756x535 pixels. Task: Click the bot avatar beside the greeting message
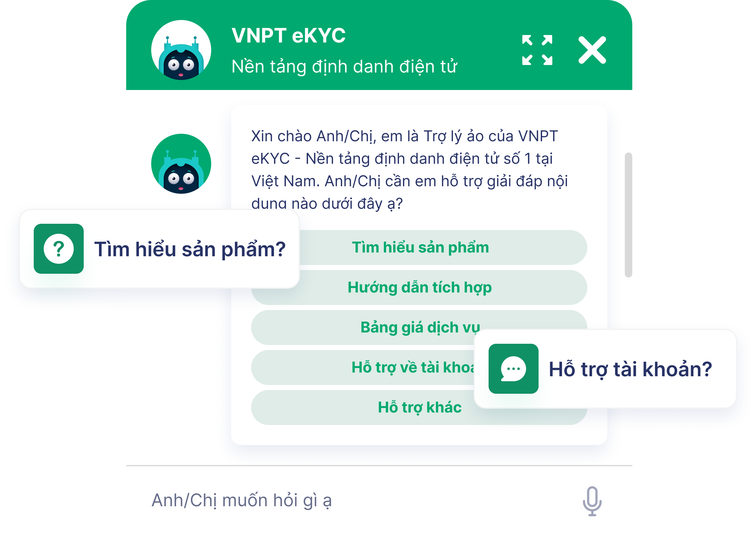[x=181, y=164]
